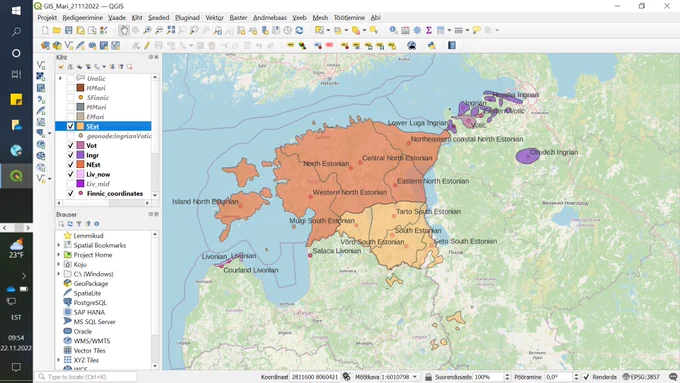Click the Zoom Full extent icon
Image resolution: width=680 pixels, height=383 pixels.
click(x=171, y=30)
